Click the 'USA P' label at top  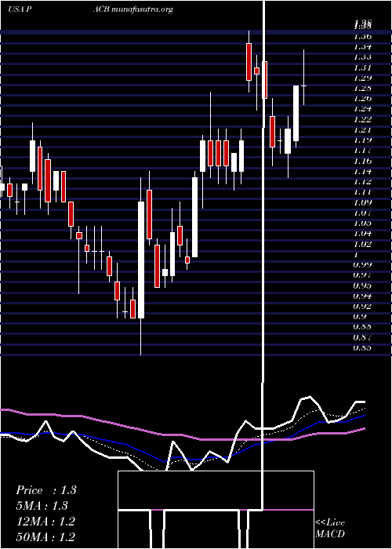pyautogui.click(x=20, y=9)
